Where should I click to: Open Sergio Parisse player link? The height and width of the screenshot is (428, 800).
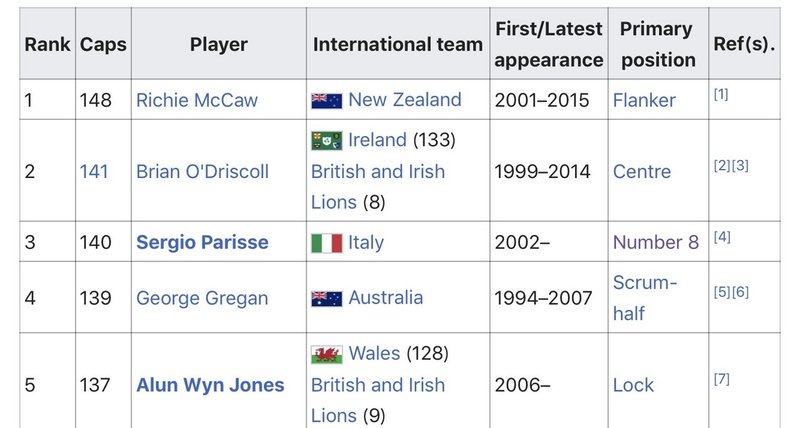point(202,242)
